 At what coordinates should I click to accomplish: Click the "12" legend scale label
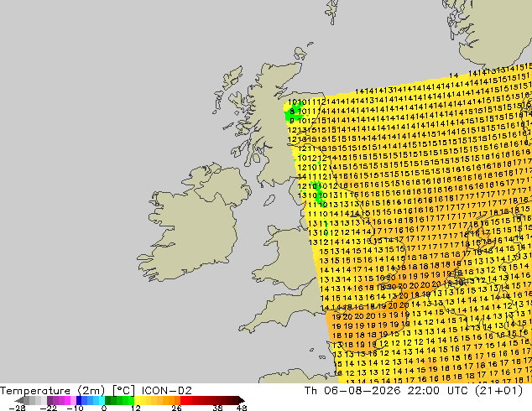[135, 408]
